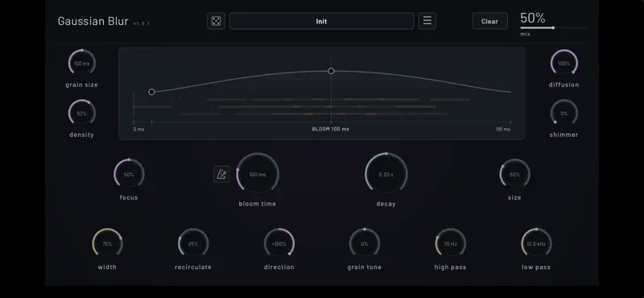Adjust the mix slider handle

(x=553, y=28)
